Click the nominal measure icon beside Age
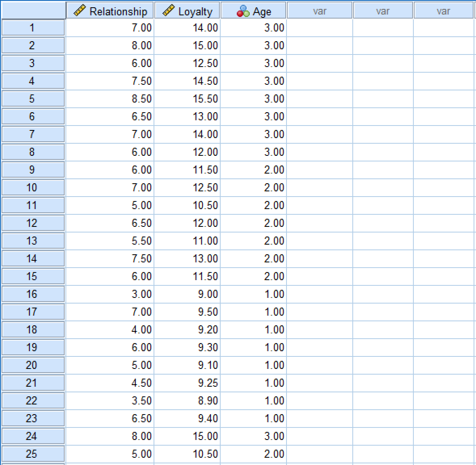The height and width of the screenshot is (465, 476). tap(242, 11)
